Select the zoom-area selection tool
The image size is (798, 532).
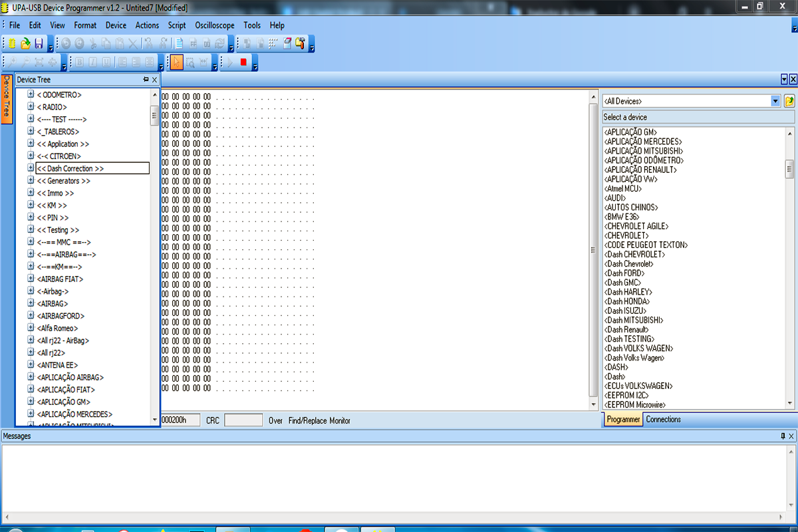190,63
